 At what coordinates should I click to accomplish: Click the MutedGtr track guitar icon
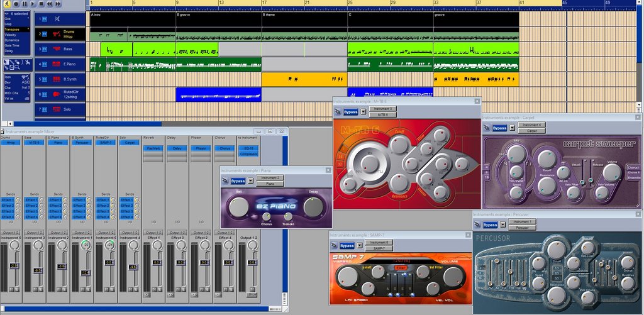(x=57, y=94)
